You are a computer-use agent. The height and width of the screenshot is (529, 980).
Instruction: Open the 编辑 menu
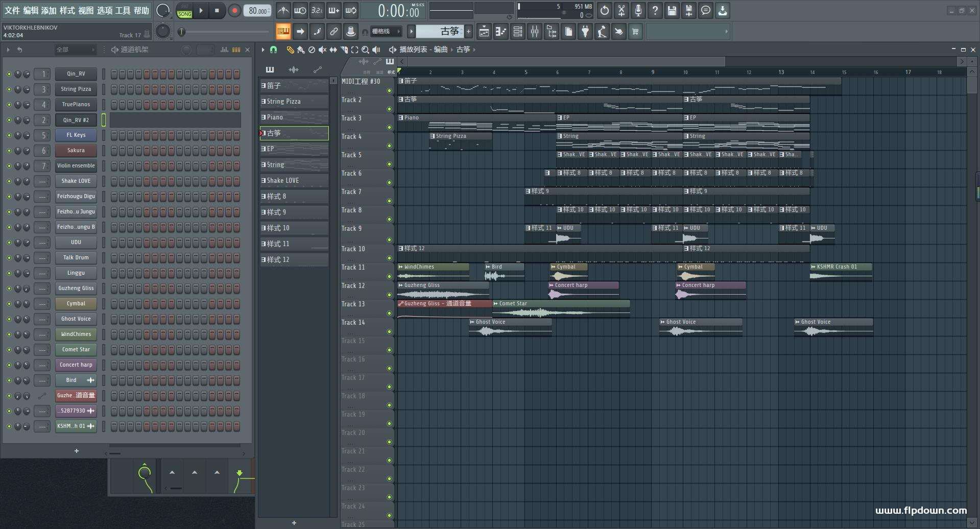[31, 10]
